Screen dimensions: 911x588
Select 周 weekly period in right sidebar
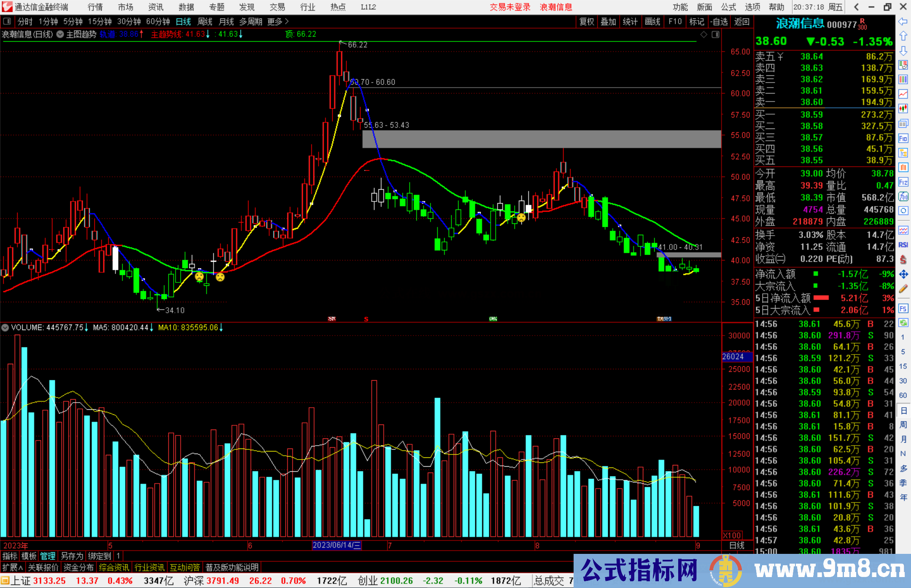(903, 424)
